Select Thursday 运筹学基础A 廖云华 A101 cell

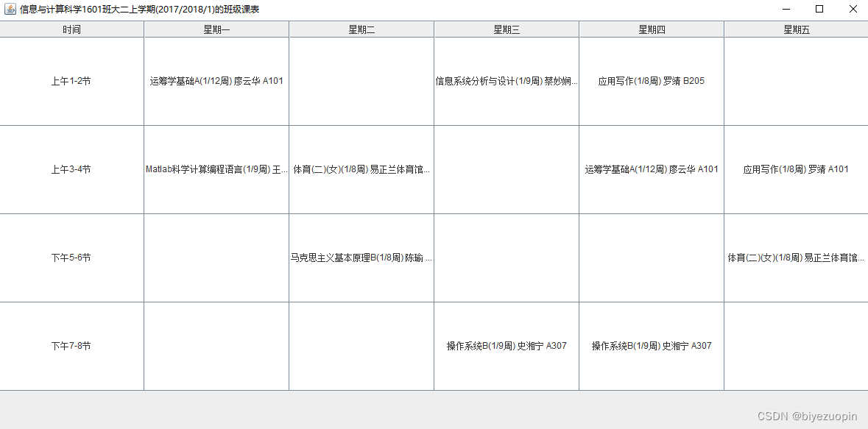652,169
